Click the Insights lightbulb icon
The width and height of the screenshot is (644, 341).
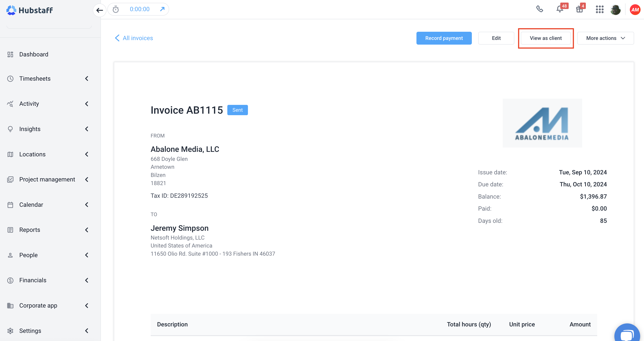(10, 129)
